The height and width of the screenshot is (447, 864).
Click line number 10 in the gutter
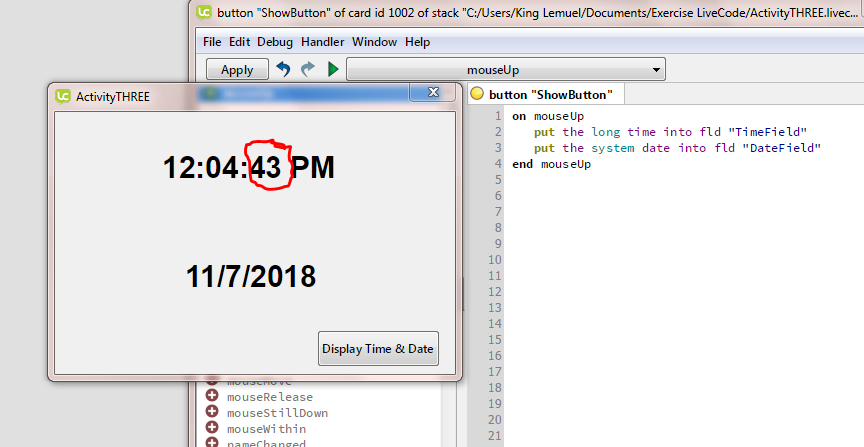(x=495, y=260)
